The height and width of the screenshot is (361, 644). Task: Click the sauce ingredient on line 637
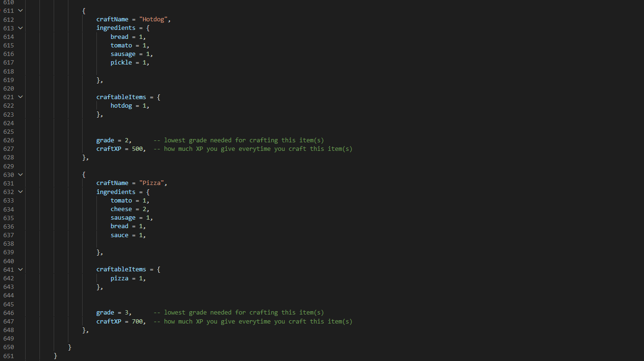pyautogui.click(x=128, y=235)
